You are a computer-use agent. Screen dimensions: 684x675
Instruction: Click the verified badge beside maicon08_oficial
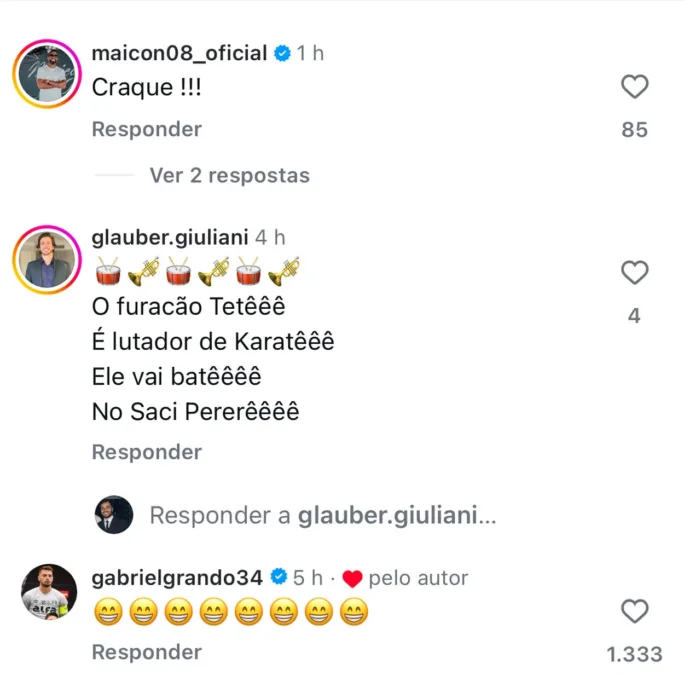point(284,54)
